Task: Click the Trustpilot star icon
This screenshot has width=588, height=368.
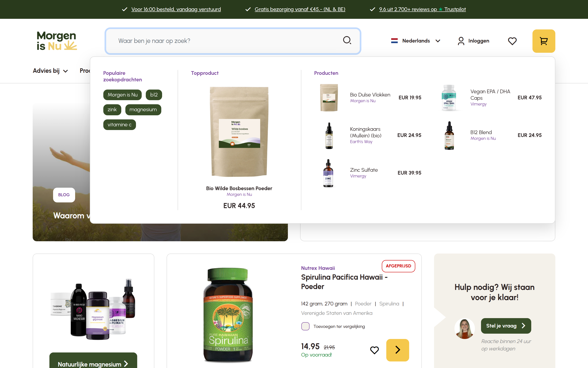Action: pyautogui.click(x=441, y=9)
